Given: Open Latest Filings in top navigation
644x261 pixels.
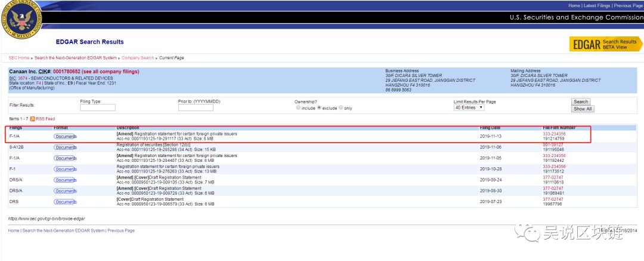Looking at the screenshot, I should 597,6.
